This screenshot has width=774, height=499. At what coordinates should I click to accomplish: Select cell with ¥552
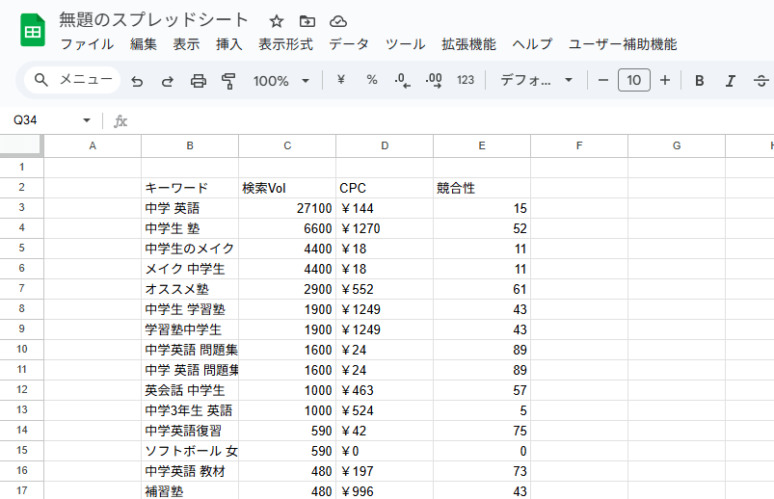[x=385, y=289]
